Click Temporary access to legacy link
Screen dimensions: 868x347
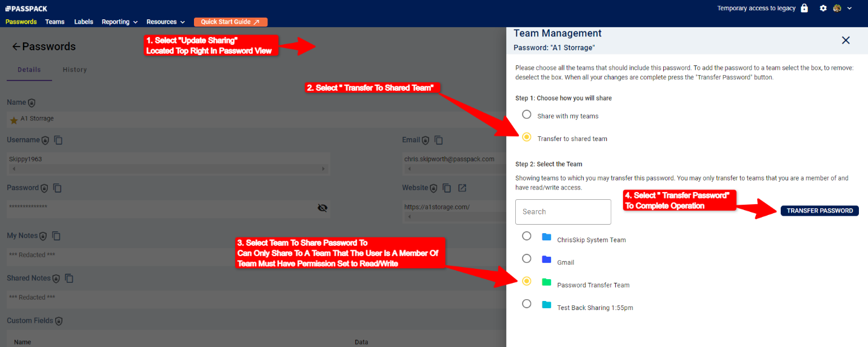tap(756, 8)
